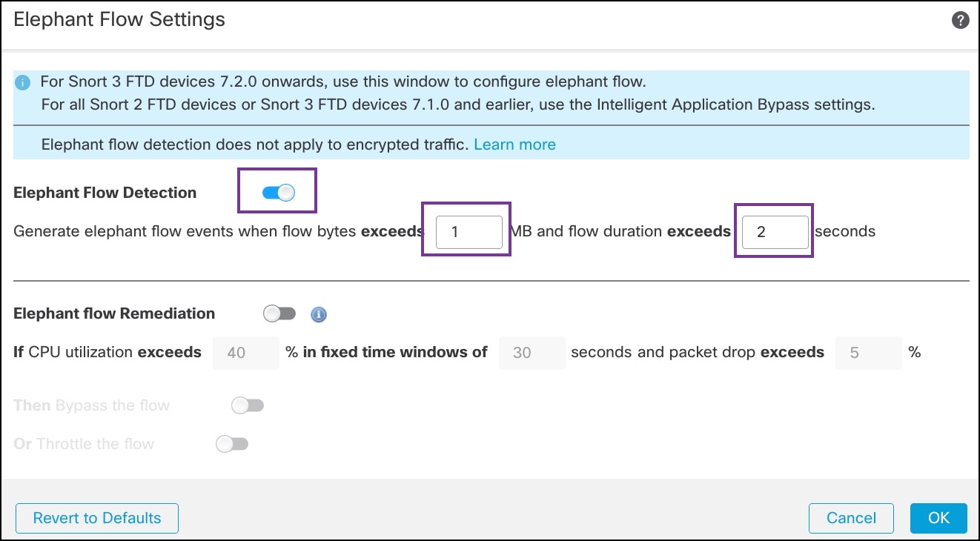980x541 pixels.
Task: Click the info icon beside Elephant flow Remediation
Action: pyautogui.click(x=318, y=314)
